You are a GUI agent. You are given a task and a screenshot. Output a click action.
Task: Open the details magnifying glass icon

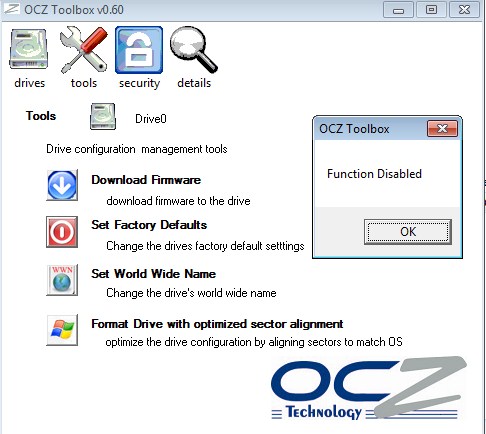coord(194,49)
